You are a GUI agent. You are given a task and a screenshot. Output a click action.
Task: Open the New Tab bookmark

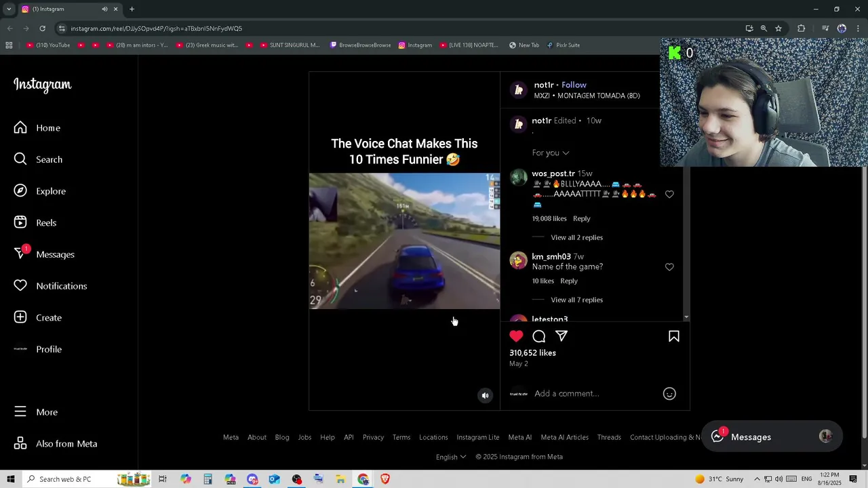pos(524,45)
